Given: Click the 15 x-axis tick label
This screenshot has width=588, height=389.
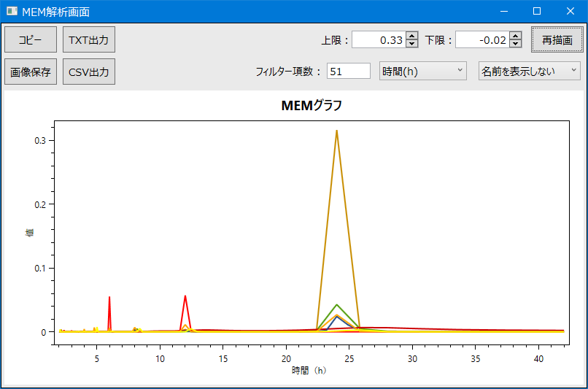Looking at the screenshot, I should (223, 359).
